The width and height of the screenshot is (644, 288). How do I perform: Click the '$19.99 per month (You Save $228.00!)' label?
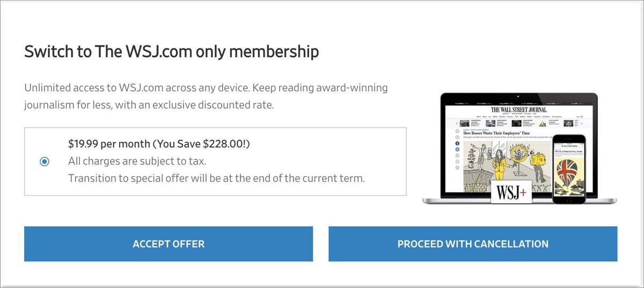(159, 144)
